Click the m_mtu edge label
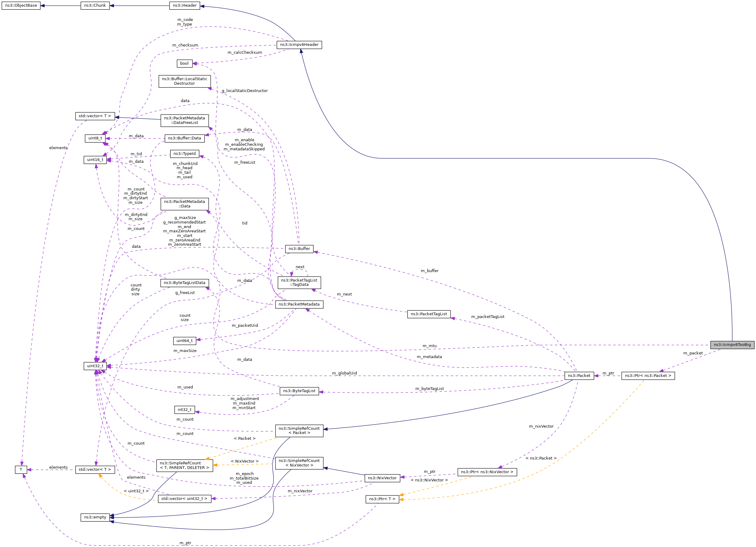The width and height of the screenshot is (756, 547). pos(429,346)
